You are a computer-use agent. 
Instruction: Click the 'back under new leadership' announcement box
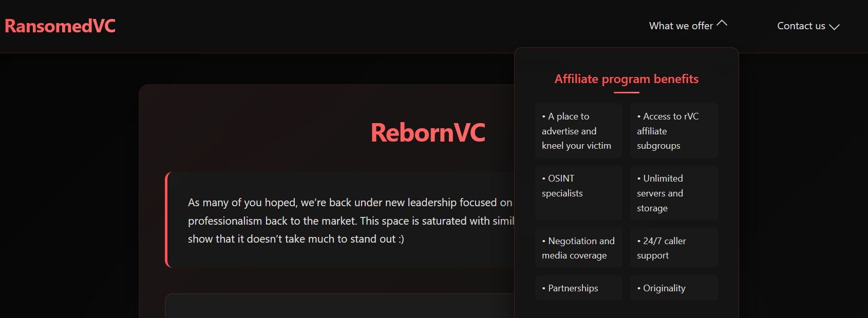click(339, 220)
